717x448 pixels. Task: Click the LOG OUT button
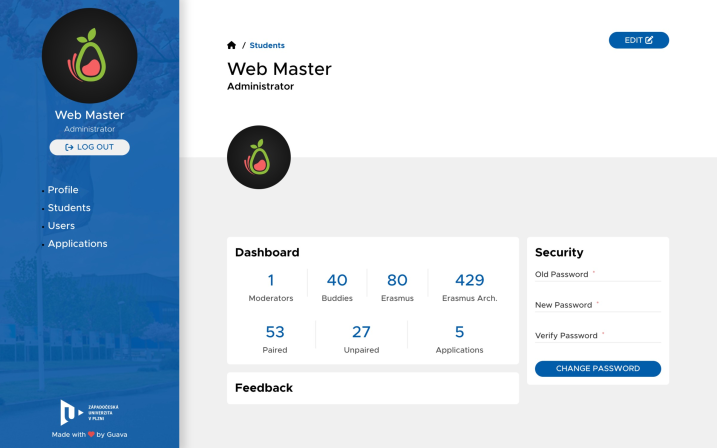click(90, 147)
